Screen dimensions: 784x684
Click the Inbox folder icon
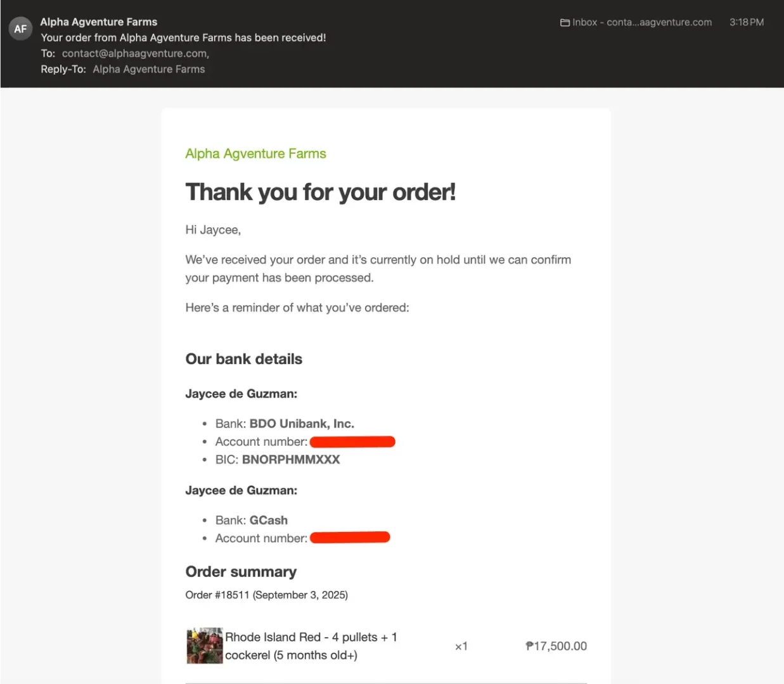565,23
